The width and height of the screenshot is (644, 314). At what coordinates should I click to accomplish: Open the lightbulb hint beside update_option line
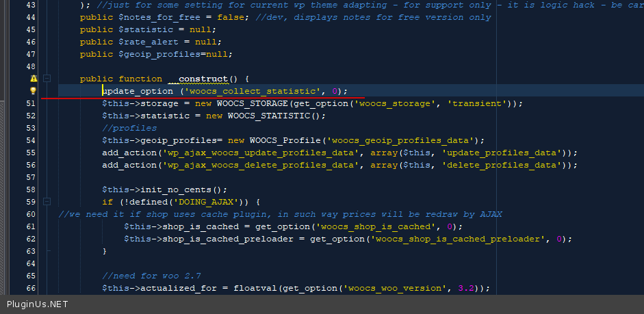coord(34,91)
